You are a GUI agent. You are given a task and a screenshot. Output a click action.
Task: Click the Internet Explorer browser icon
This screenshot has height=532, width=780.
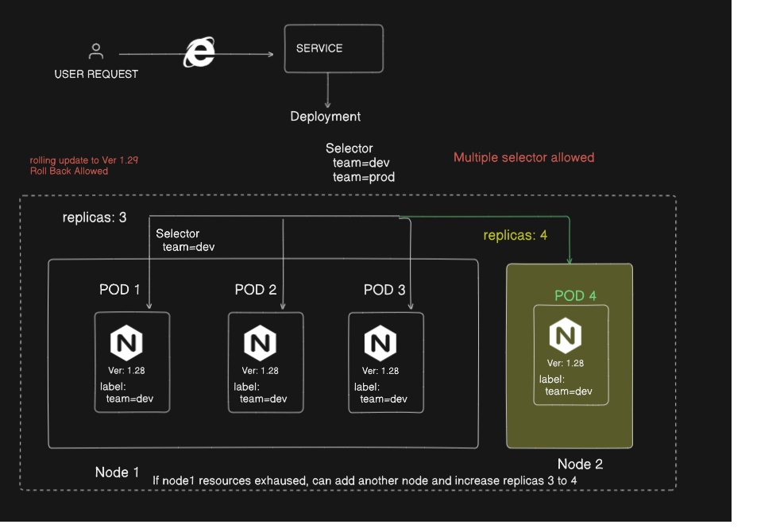pyautogui.click(x=199, y=53)
